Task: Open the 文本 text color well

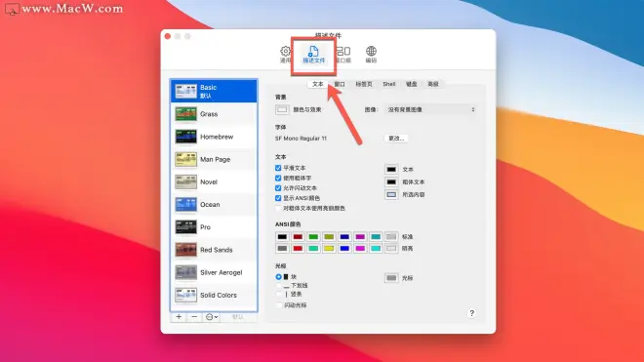Action: [391, 169]
